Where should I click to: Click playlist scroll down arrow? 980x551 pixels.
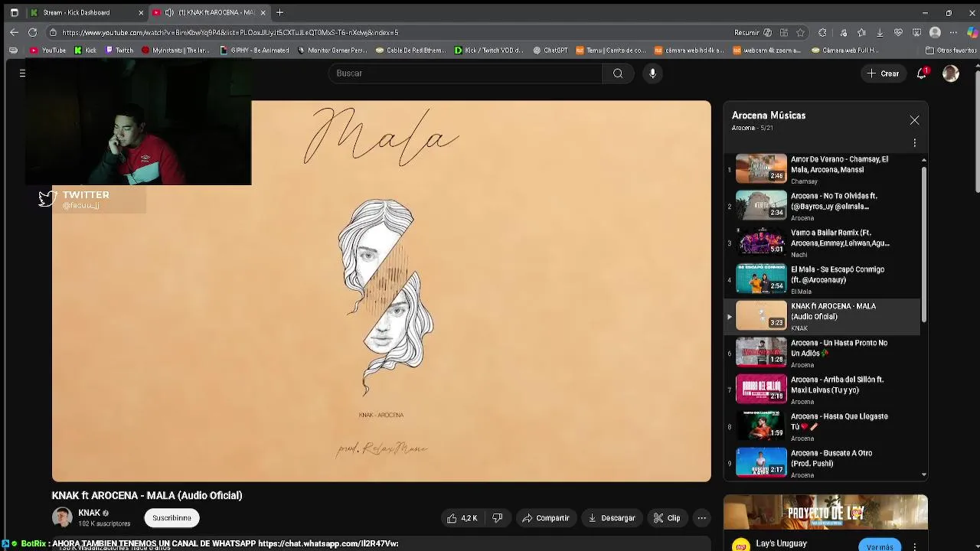[924, 474]
